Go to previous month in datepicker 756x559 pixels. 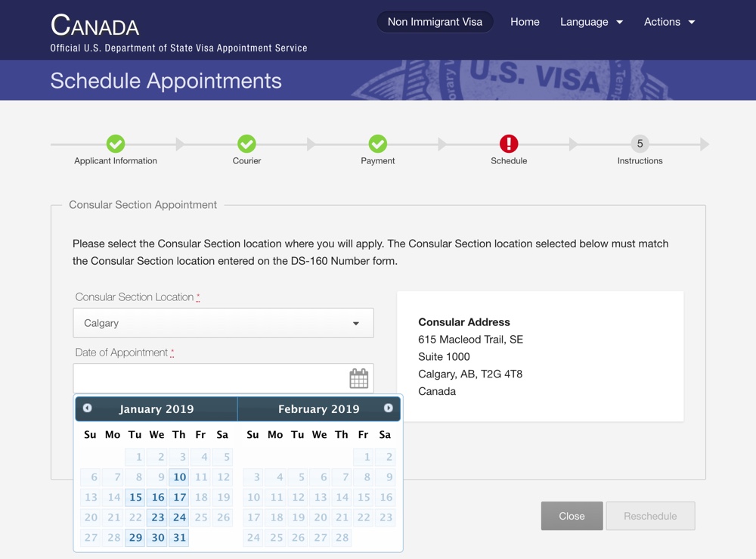(x=87, y=408)
